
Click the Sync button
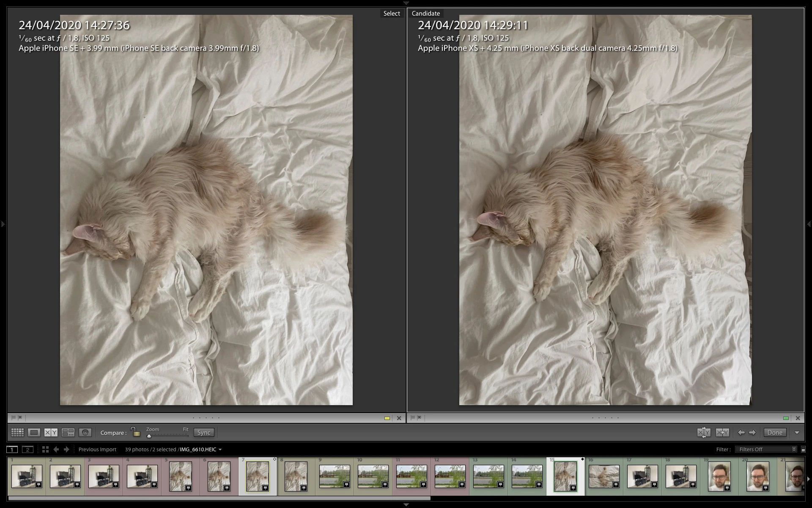coord(204,432)
